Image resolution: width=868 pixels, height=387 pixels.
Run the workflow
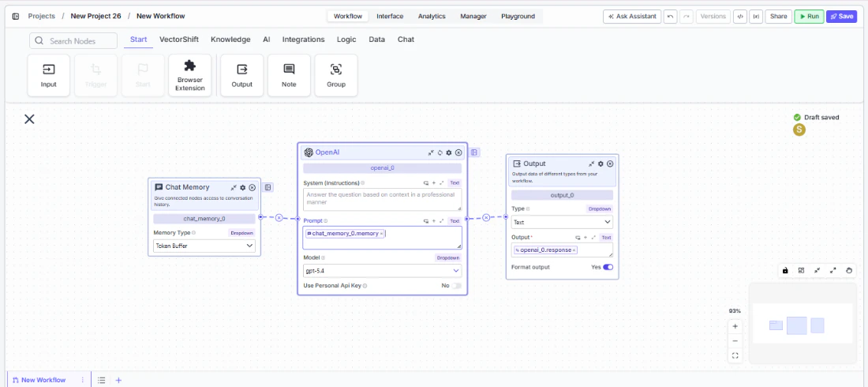(x=809, y=17)
